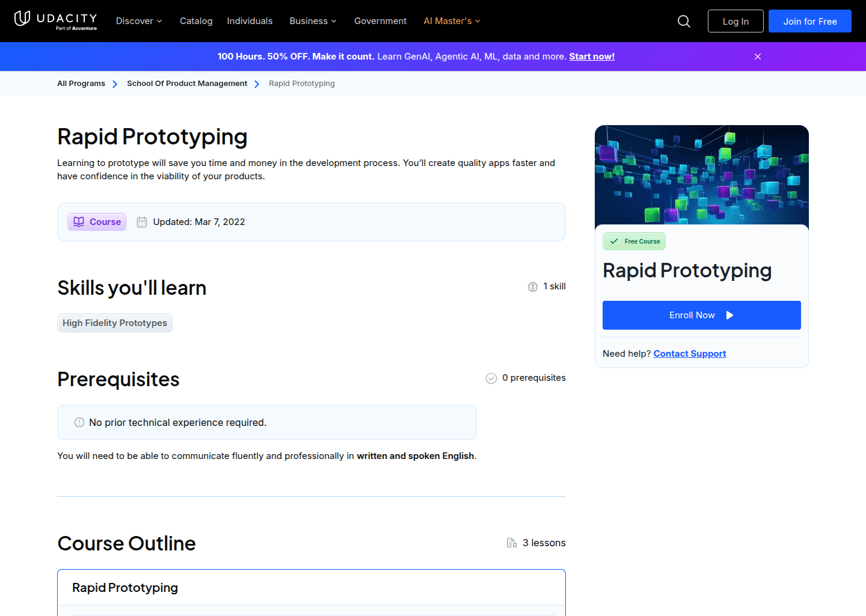Click the search magnifier icon

tap(684, 21)
